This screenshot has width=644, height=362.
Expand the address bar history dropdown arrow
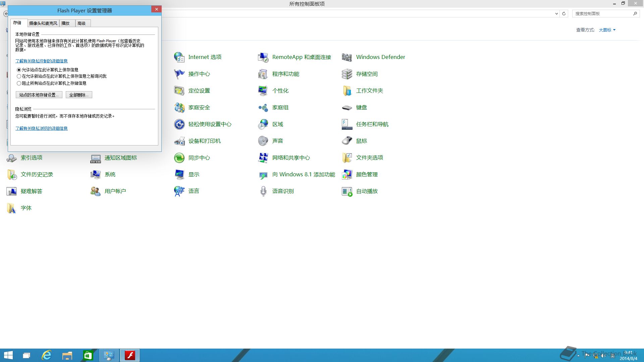point(556,14)
